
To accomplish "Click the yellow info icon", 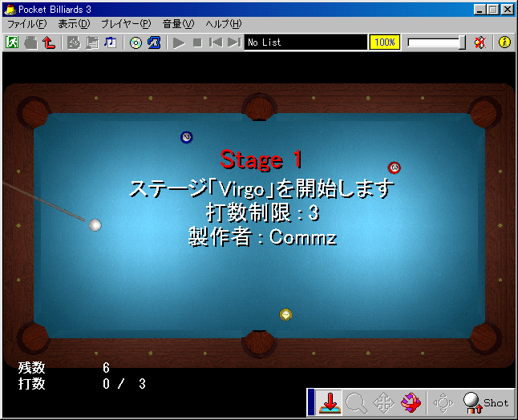I will (504, 42).
